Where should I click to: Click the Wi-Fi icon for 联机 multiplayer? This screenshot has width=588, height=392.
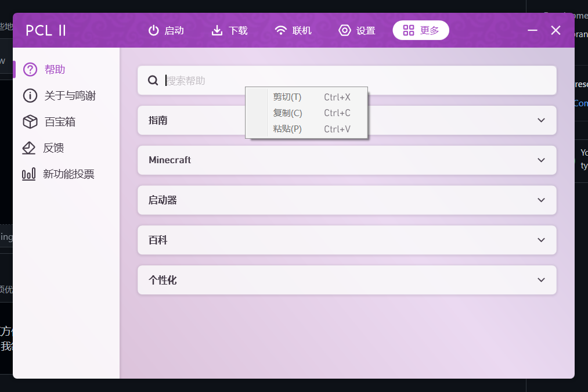pos(280,30)
